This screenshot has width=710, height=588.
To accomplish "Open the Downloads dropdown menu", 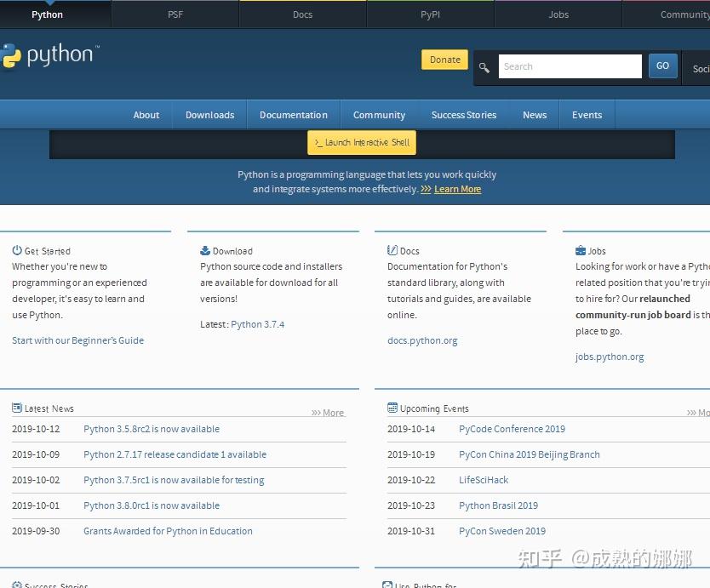I will (x=209, y=114).
